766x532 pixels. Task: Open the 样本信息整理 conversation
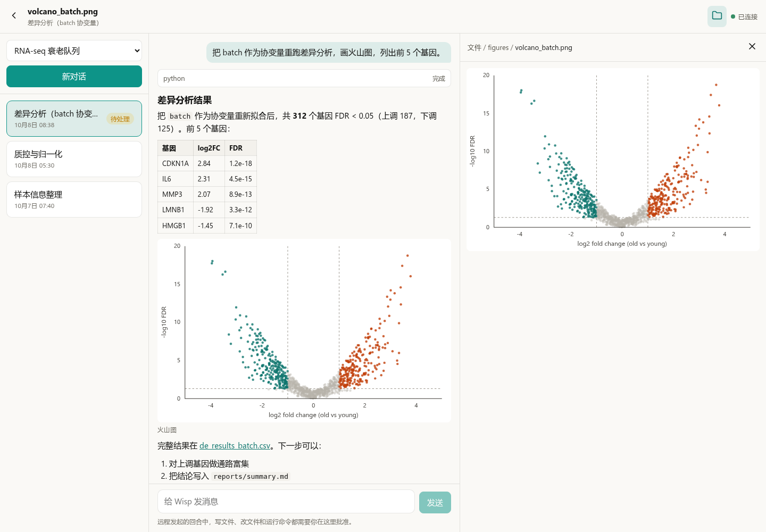point(74,199)
